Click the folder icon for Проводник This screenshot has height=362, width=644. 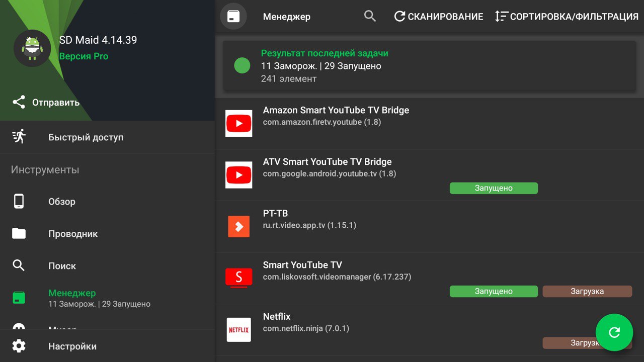[x=19, y=233]
